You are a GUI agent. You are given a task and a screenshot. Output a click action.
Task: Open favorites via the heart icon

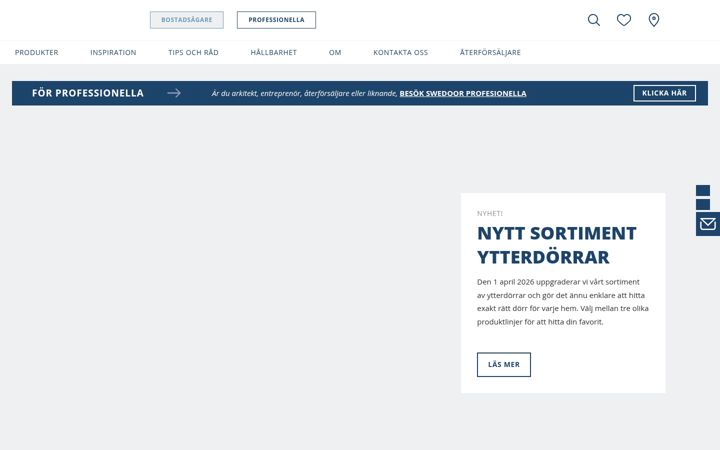point(624,20)
